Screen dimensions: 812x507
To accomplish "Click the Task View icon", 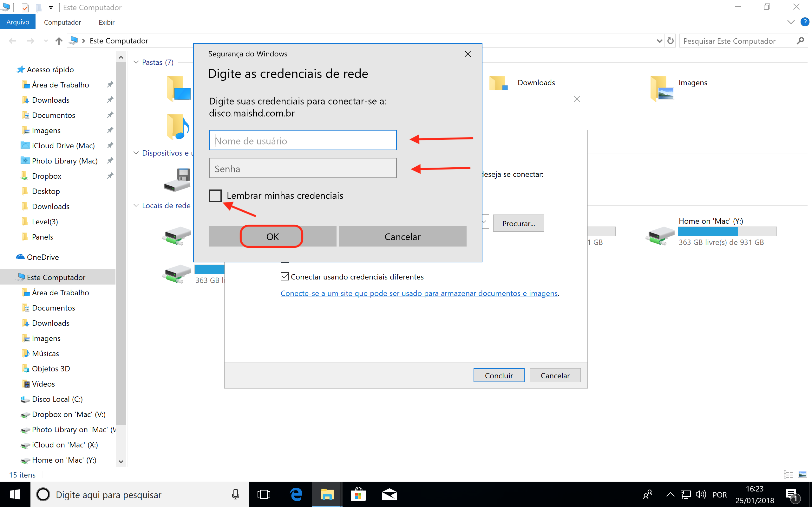I will coord(264,494).
